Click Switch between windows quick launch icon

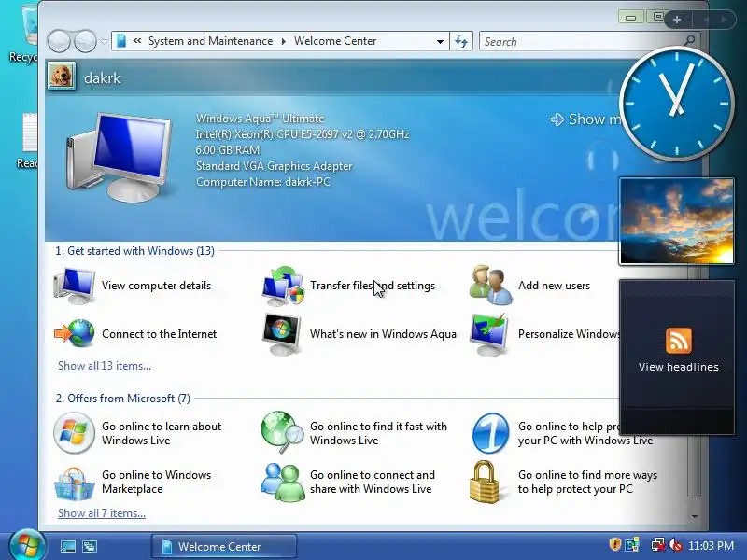pos(90,546)
